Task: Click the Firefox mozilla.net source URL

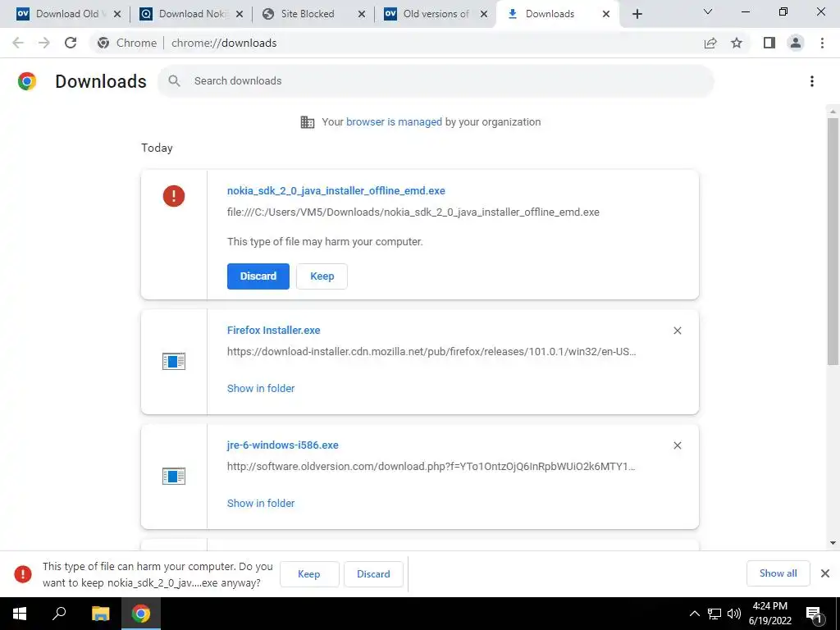Action: [431, 352]
